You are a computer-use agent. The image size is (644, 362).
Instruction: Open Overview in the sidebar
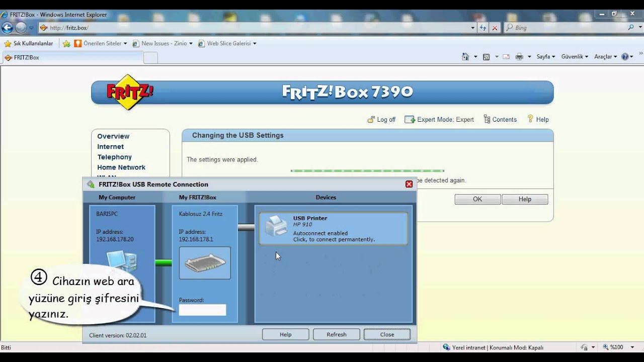(113, 136)
